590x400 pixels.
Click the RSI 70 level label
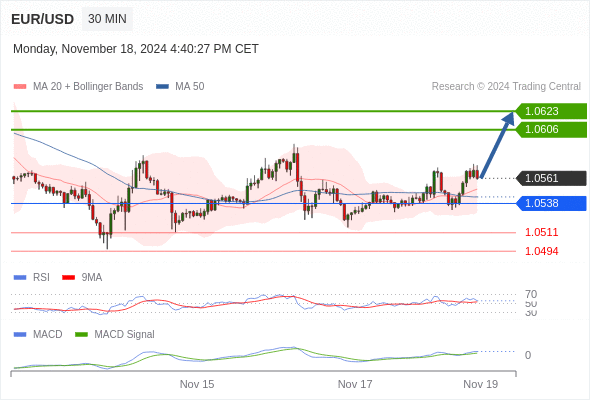pos(531,294)
